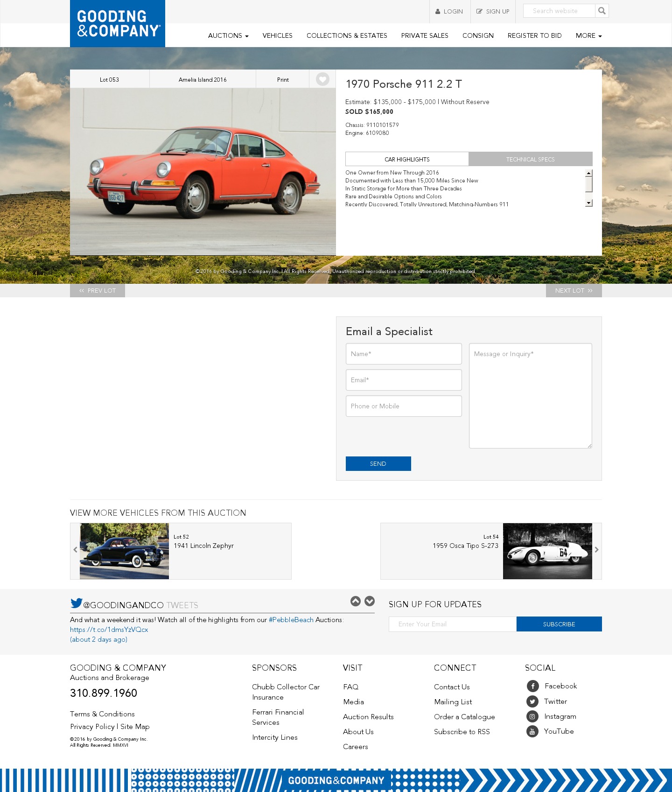Click the Sign Up button
The height and width of the screenshot is (792, 672).
pos(493,12)
